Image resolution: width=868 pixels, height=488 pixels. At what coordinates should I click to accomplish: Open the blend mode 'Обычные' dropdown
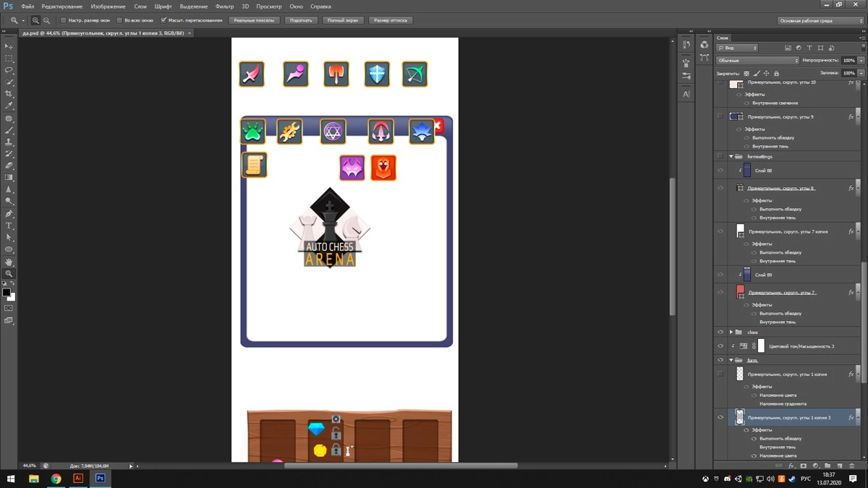(757, 60)
